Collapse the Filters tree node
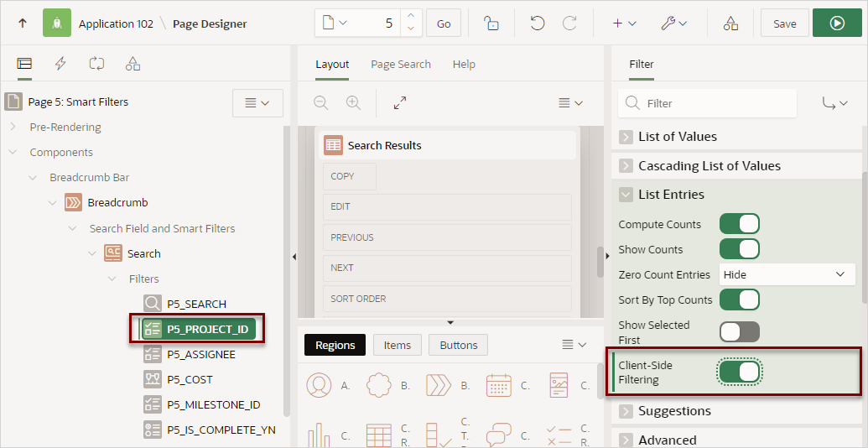The height and width of the screenshot is (448, 868). (112, 279)
